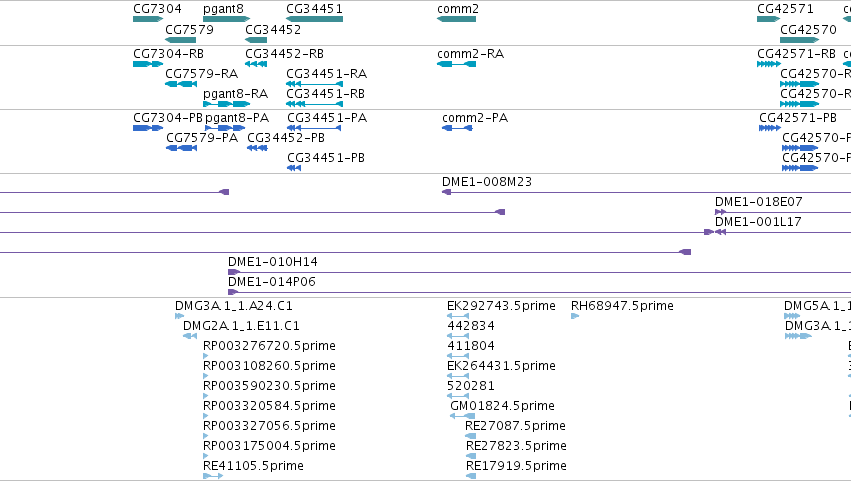Click transcript CG42571-RB
Screen dimensions: 851x481
point(796,54)
